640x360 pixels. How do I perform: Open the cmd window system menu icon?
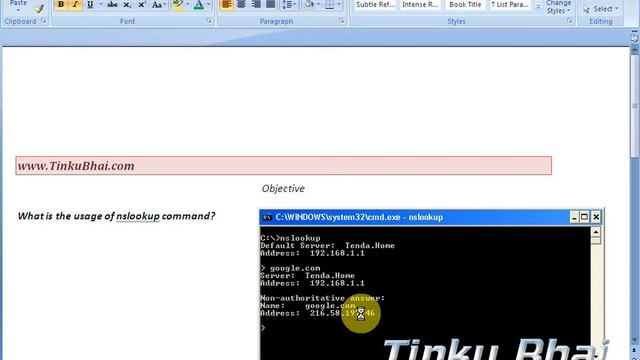(x=267, y=218)
